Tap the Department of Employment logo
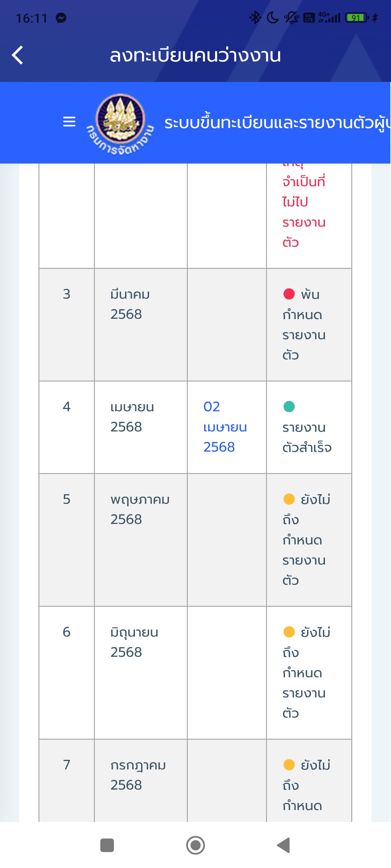 point(121,123)
